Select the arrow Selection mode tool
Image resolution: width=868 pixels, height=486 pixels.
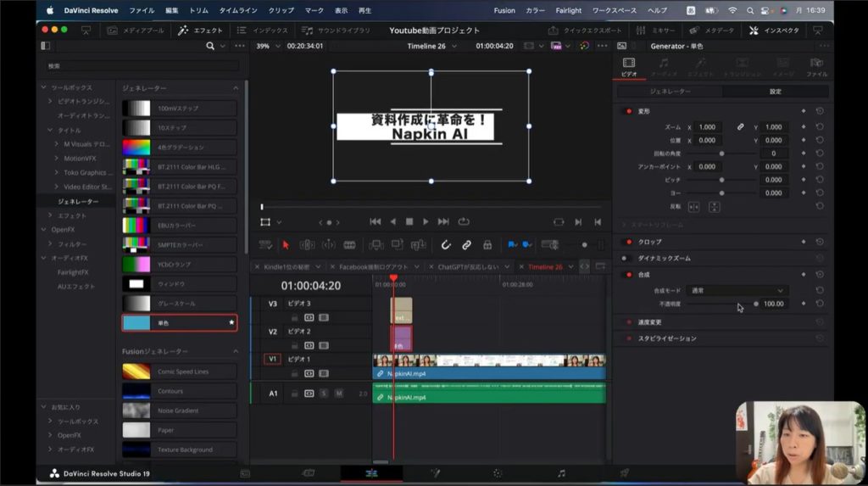[x=286, y=245]
